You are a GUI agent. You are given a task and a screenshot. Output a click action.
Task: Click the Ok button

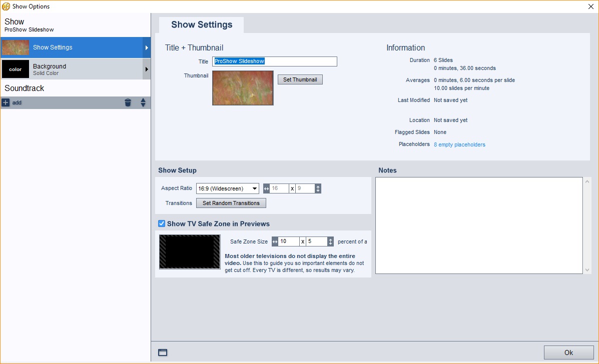point(569,352)
